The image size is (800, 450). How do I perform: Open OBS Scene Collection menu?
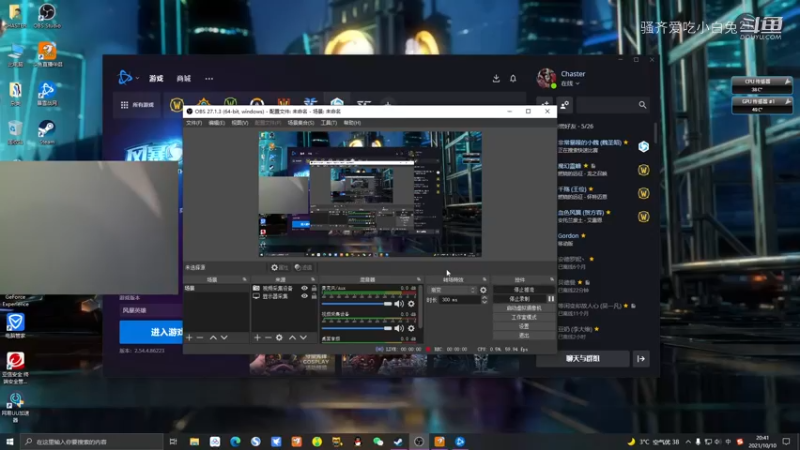(301, 123)
